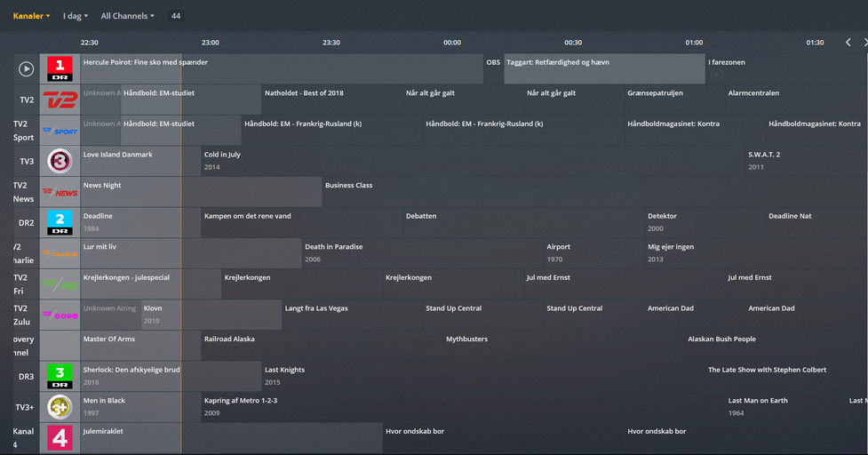Select the Kanal 4 pink logo

coord(60,437)
